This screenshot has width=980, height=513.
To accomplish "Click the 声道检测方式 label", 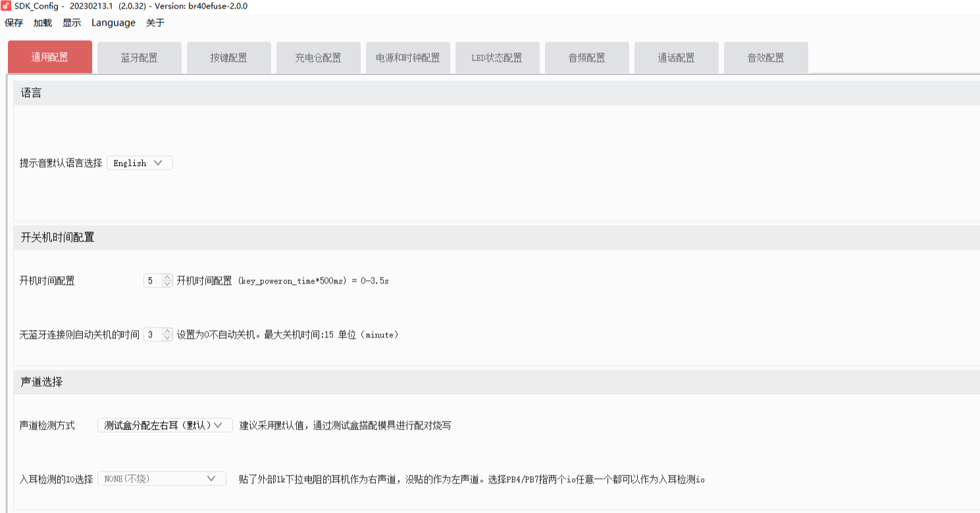I will pyautogui.click(x=47, y=426).
